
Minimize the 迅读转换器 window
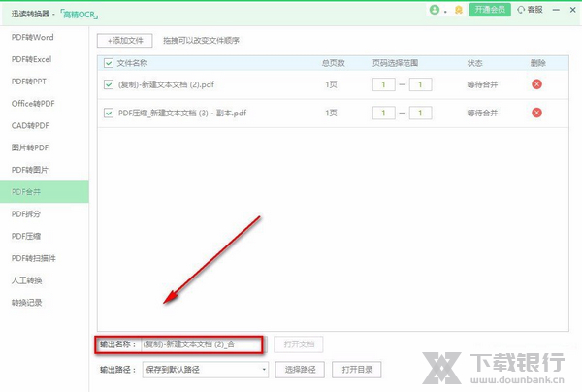tap(556, 10)
